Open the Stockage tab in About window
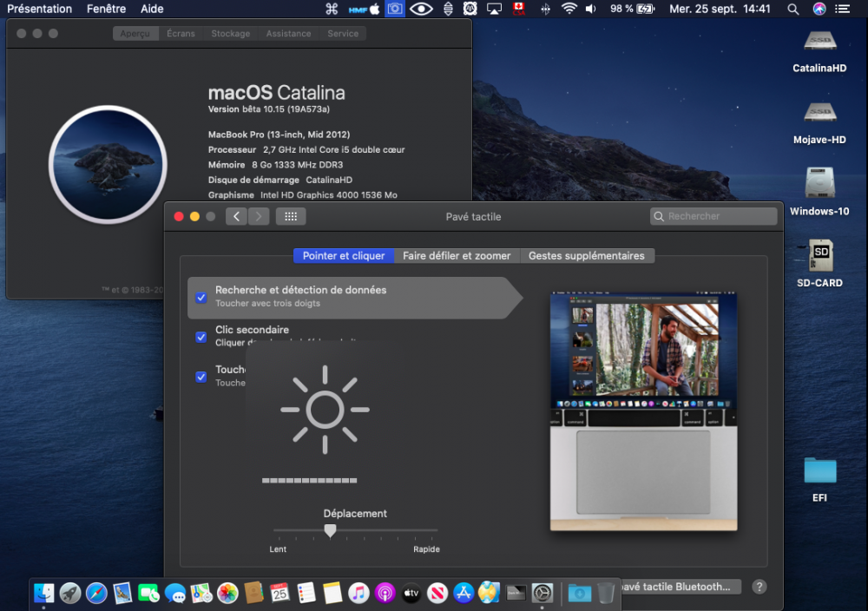Image resolution: width=868 pixels, height=611 pixels. pos(230,33)
